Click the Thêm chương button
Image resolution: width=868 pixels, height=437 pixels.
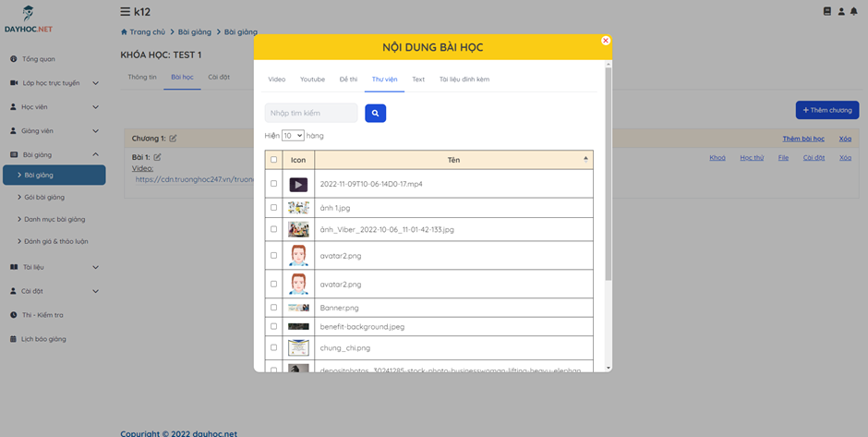[826, 110]
